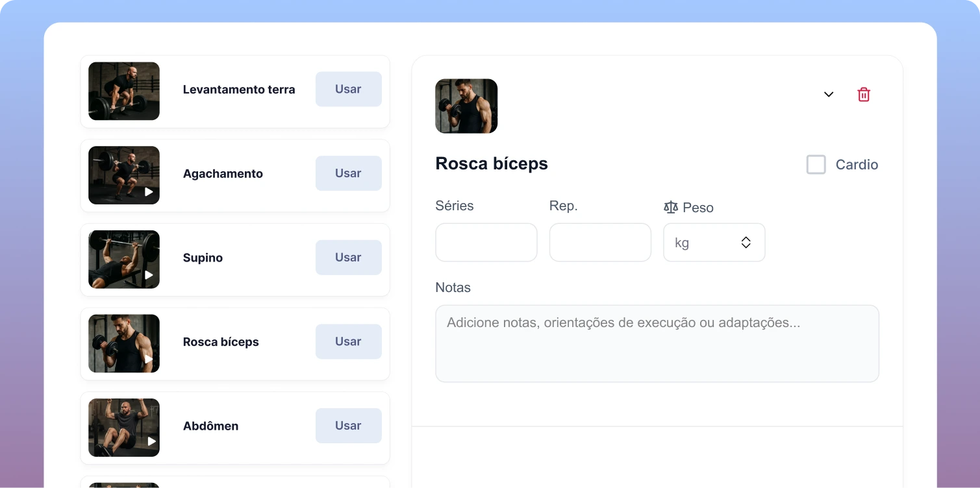
Task: Click the Séries input field
Action: [486, 243]
